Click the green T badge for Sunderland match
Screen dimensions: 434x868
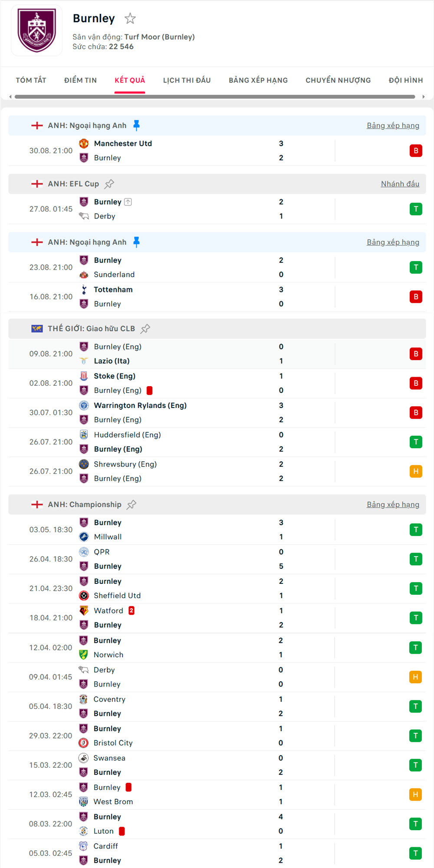416,267
